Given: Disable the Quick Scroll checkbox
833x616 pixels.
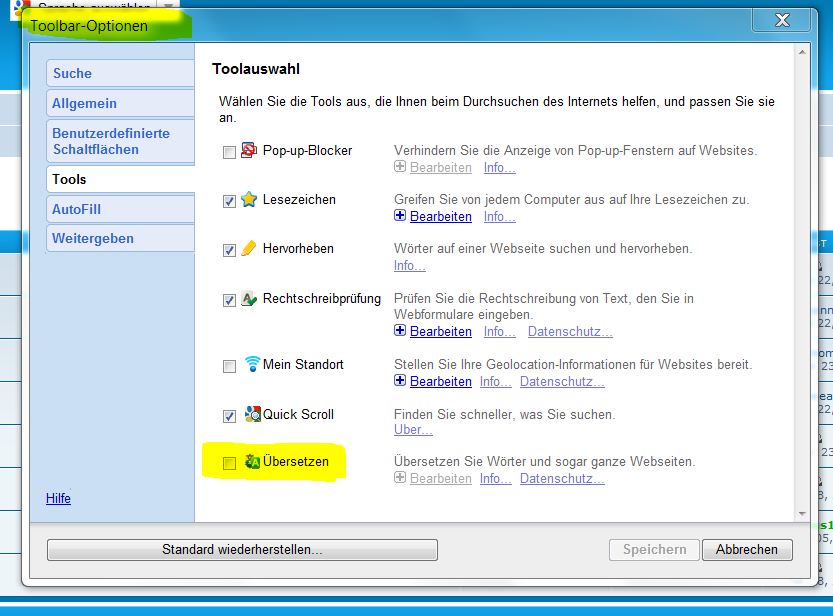Looking at the screenshot, I should tap(229, 416).
